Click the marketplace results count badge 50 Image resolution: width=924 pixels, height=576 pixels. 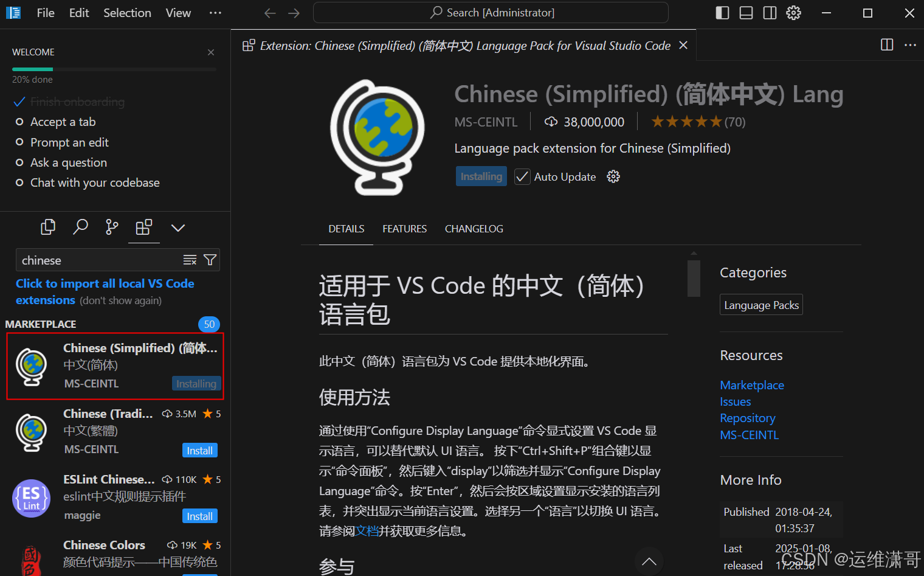(x=209, y=324)
